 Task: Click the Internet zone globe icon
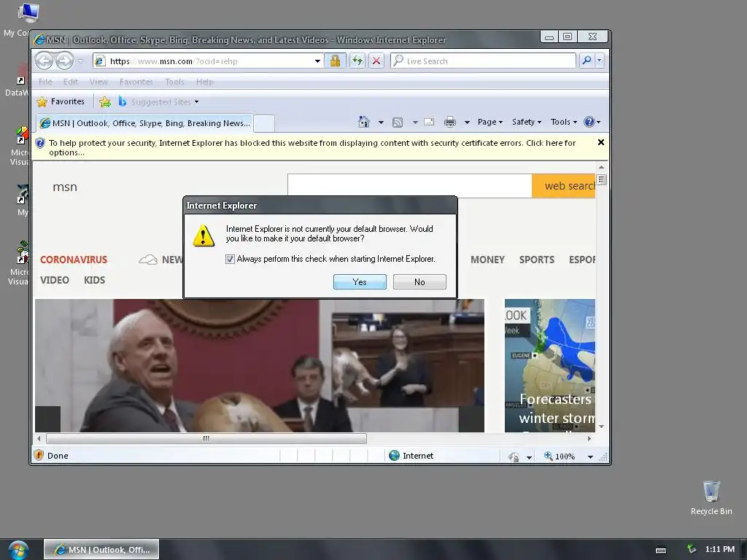click(x=394, y=455)
